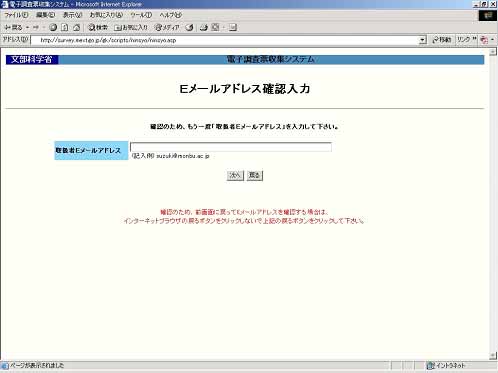The width and height of the screenshot is (498, 373).
Task: Click the Forward arrow in toolbar
Action: [x=36, y=27]
